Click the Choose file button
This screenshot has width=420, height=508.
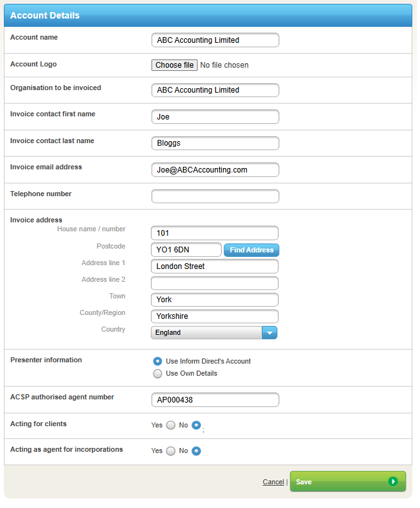click(x=175, y=65)
